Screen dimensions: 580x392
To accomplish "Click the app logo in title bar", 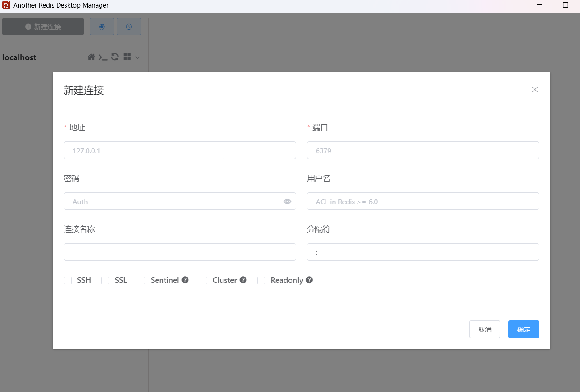I will 6,5.
